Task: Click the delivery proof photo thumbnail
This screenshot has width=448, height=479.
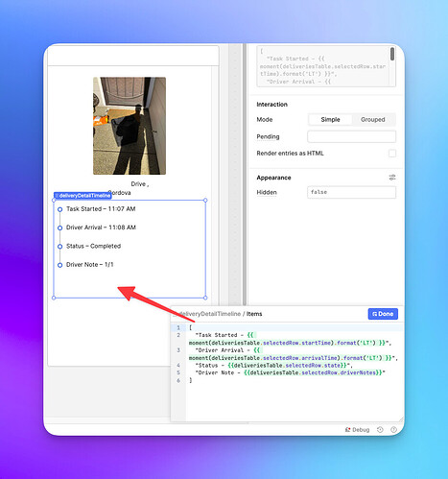Action: pyautogui.click(x=130, y=126)
